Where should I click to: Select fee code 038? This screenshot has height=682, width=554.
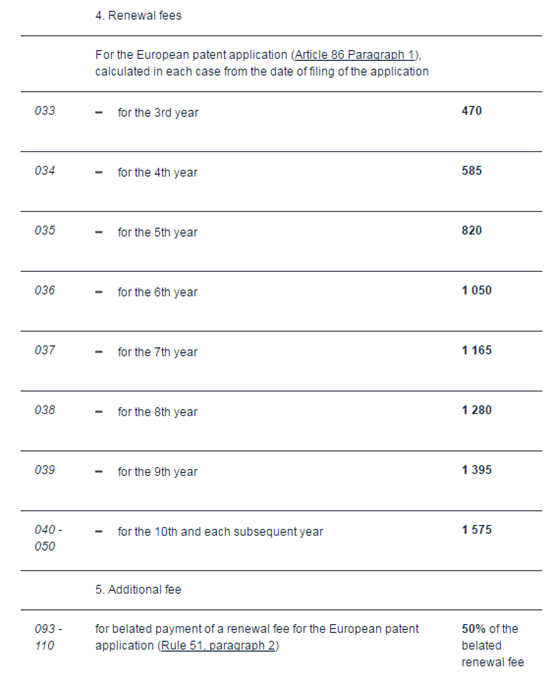pyautogui.click(x=45, y=410)
